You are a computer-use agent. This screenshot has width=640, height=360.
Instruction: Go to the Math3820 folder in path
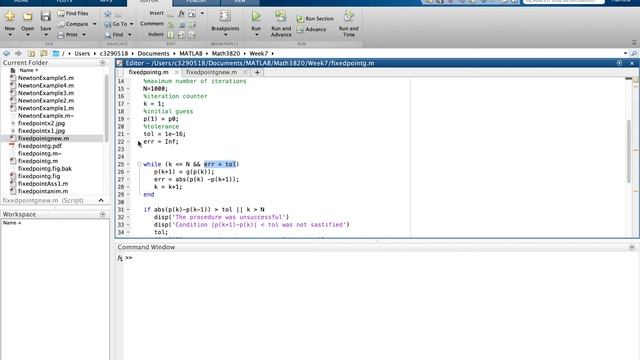point(226,53)
